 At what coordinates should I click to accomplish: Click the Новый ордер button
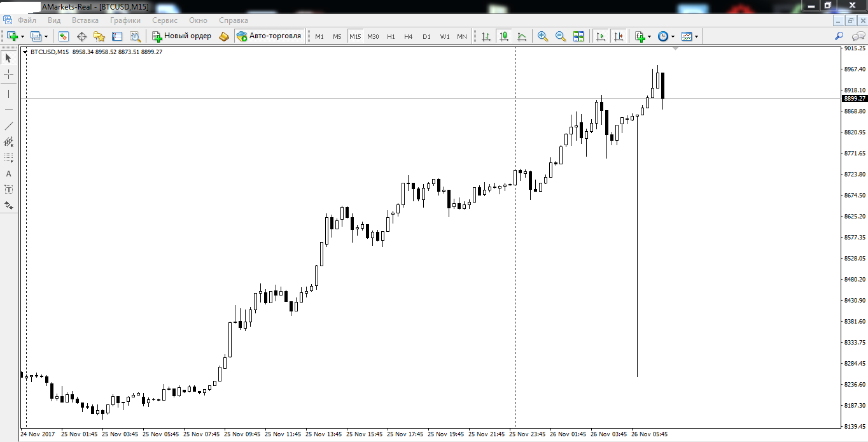pyautogui.click(x=182, y=36)
